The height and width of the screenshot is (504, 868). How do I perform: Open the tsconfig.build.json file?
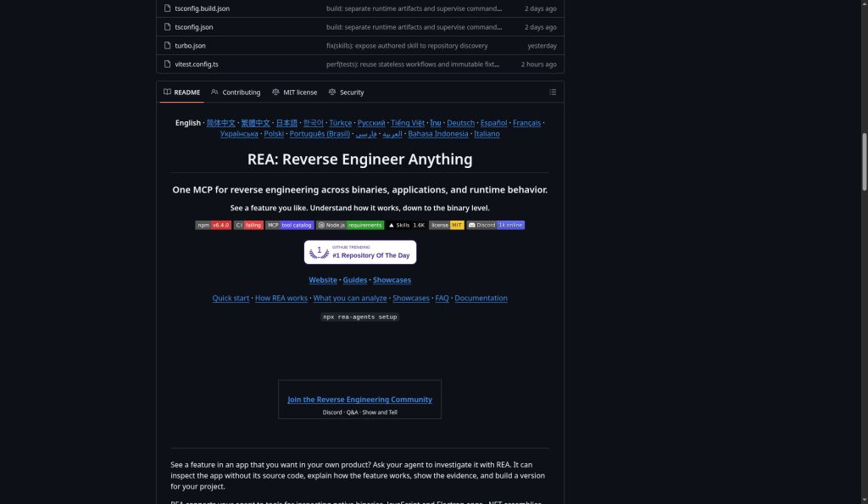[202, 8]
